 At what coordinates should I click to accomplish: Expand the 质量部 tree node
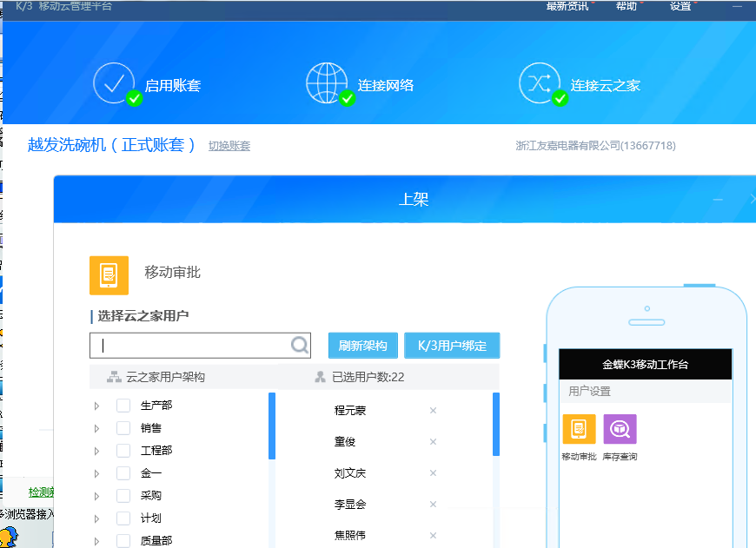point(97,541)
